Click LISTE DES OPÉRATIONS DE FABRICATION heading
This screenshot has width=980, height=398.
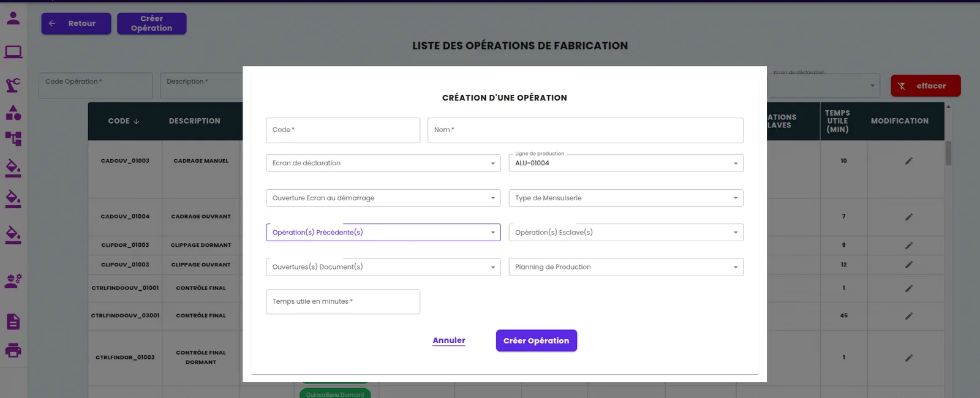(520, 46)
